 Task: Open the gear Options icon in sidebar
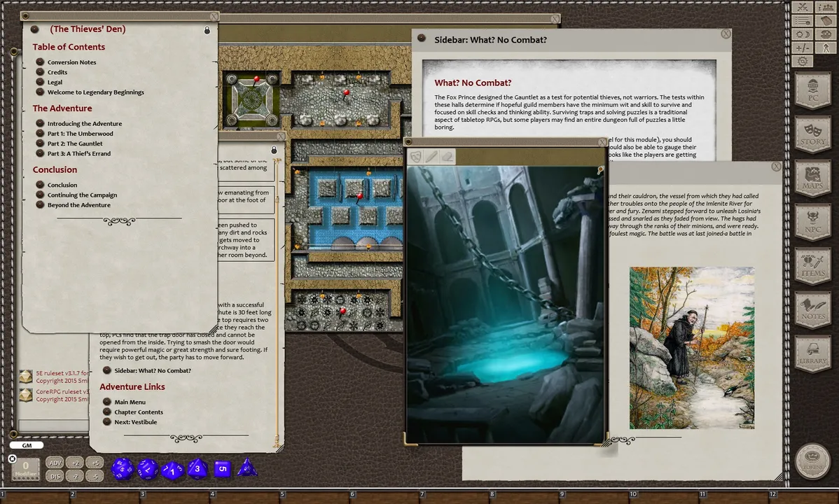802,62
